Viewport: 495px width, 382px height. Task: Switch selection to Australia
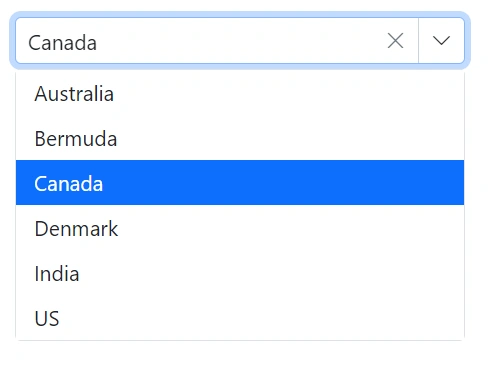tap(240, 93)
